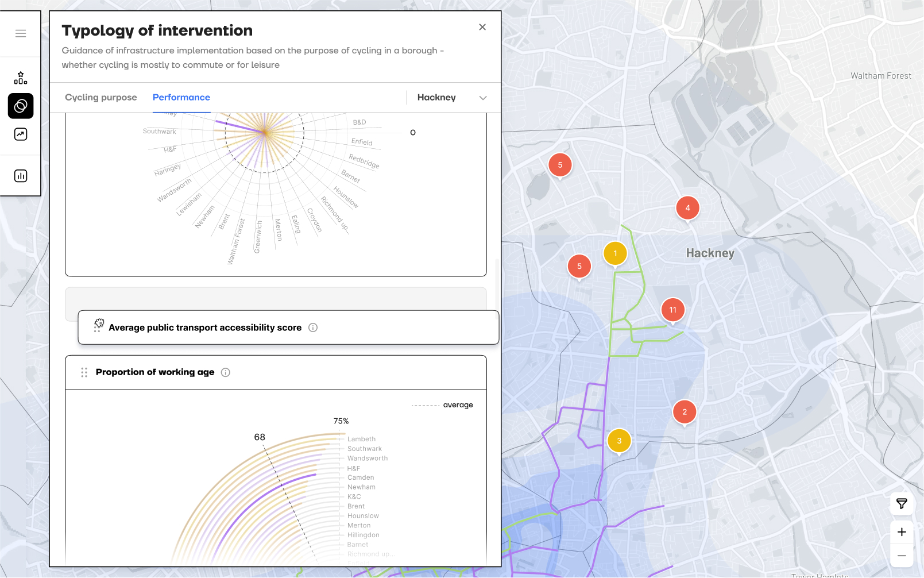Close the Typology of intervention panel

[482, 27]
